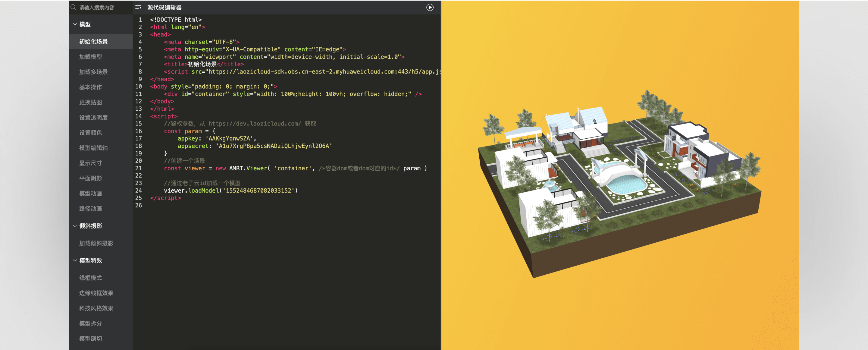Screen dimensions: 868x350
Task: Open the 设置透明度 example
Action: click(x=93, y=117)
